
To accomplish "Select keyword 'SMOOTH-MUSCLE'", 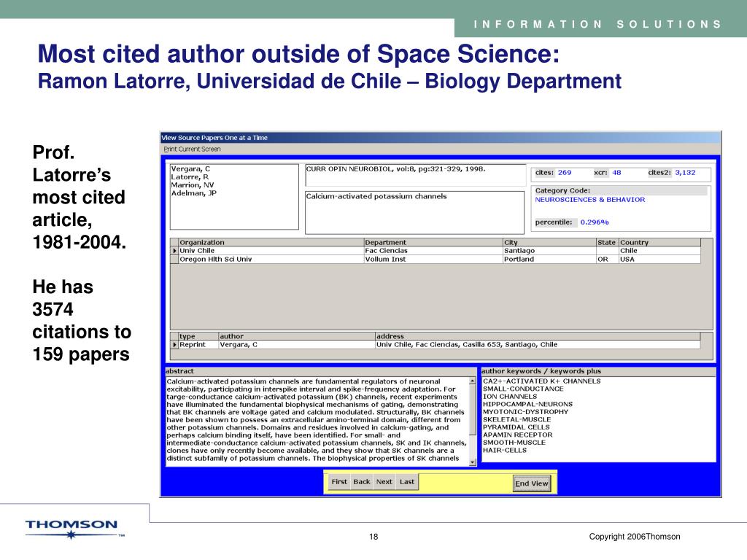I will pyautogui.click(x=514, y=443).
